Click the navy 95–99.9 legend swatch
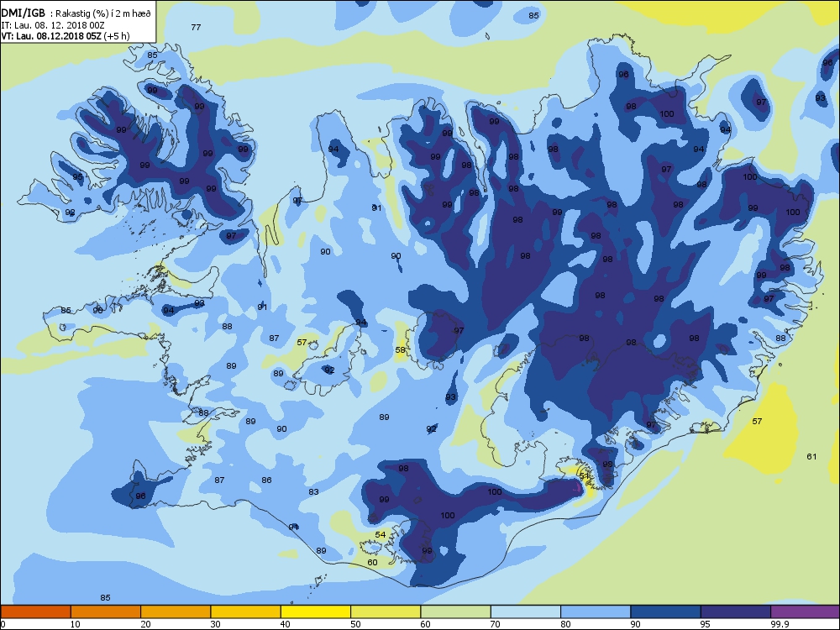This screenshot has width=840, height=630. 736,612
